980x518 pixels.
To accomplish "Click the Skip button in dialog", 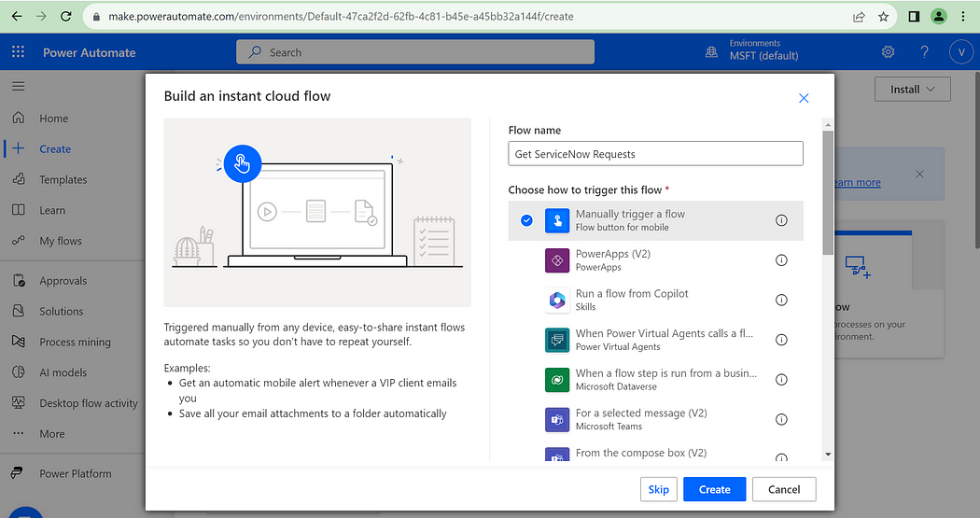I will pyautogui.click(x=659, y=489).
